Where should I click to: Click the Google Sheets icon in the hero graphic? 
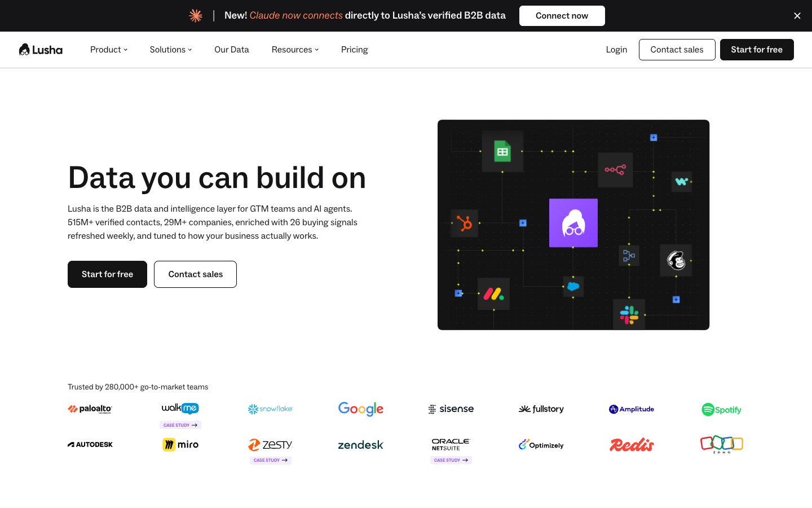pyautogui.click(x=502, y=151)
